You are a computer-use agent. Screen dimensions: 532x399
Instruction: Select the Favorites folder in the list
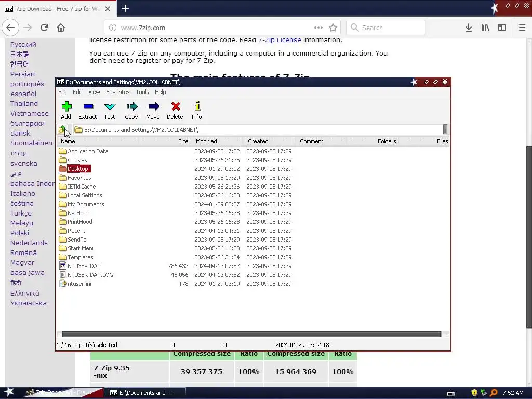75,178
